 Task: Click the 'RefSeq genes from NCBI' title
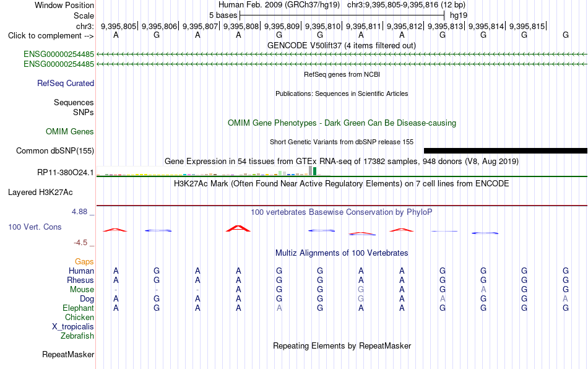click(342, 74)
